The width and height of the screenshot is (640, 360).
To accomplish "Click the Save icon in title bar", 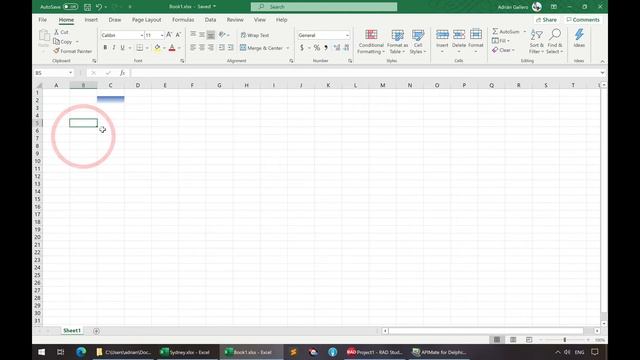I will pyautogui.click(x=87, y=7).
